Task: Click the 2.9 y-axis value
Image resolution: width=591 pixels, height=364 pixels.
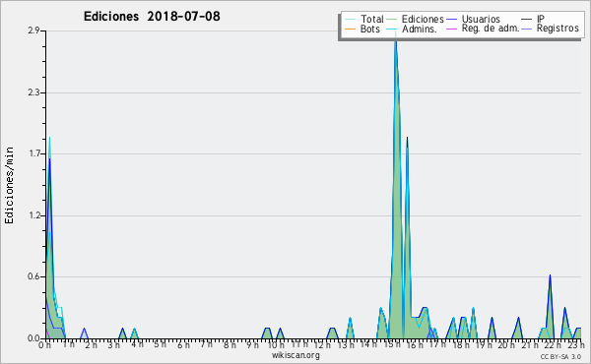Action: (33, 30)
